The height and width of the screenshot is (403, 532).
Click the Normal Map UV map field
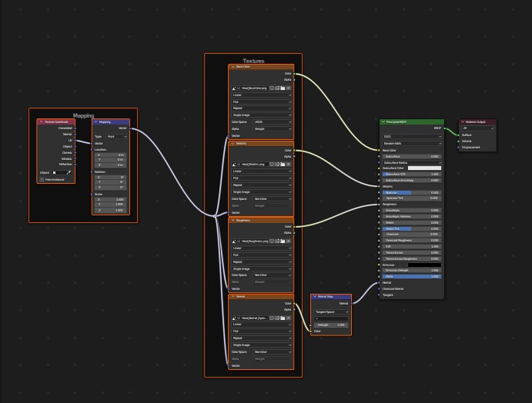331,318
